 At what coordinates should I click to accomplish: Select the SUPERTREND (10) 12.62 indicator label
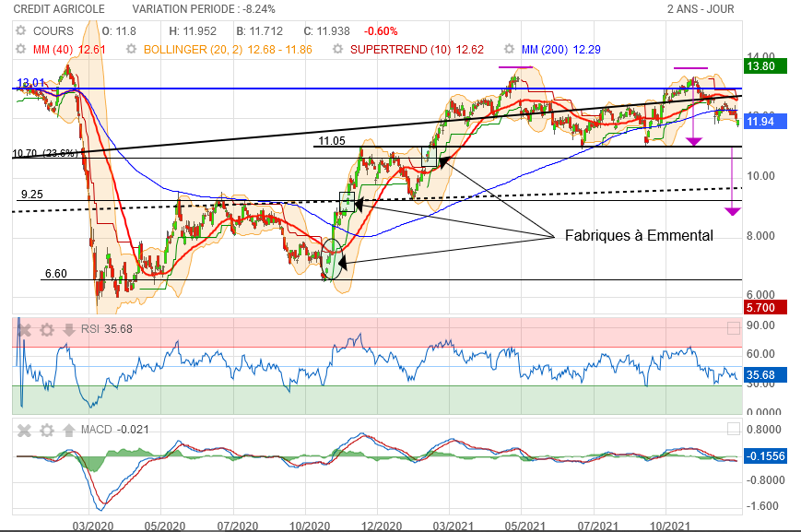point(417,50)
